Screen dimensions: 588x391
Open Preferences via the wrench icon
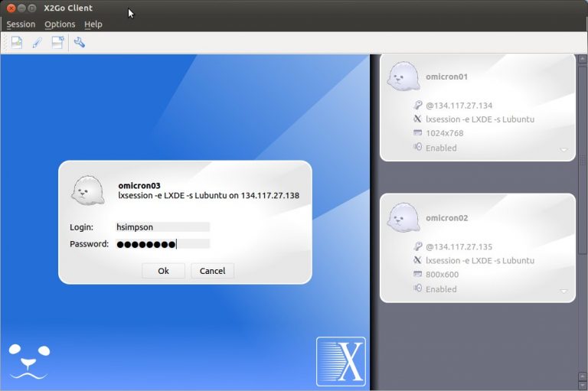[x=79, y=43]
